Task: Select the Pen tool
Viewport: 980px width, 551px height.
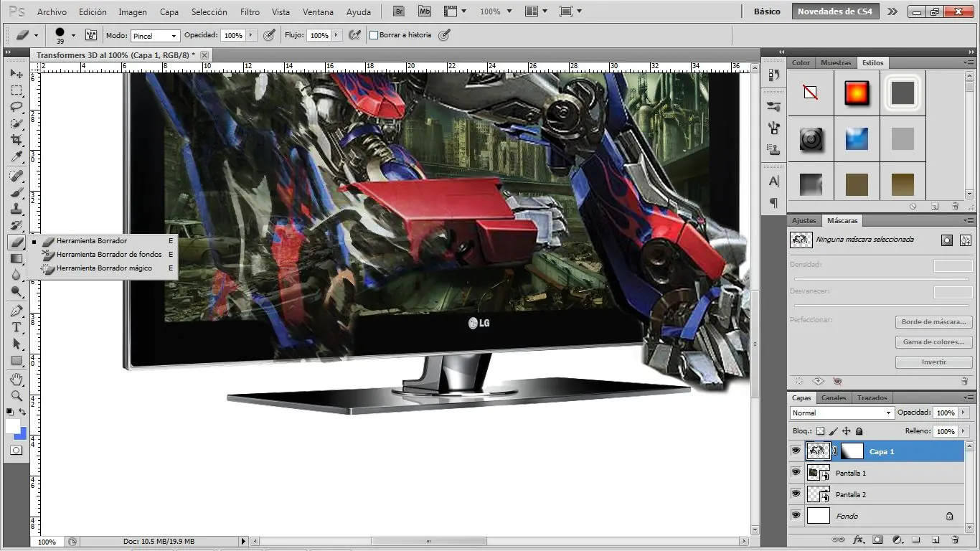Action: 17,311
